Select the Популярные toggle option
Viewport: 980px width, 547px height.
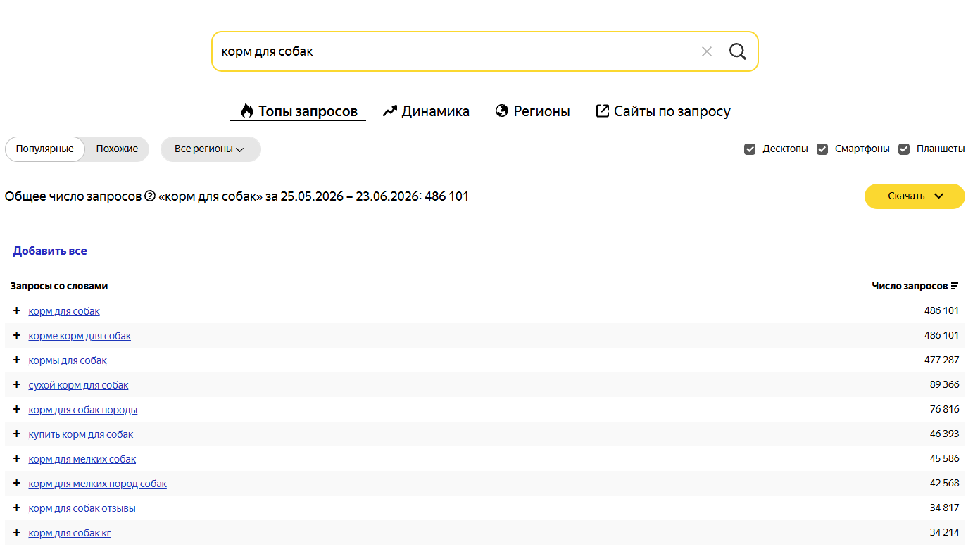point(45,149)
